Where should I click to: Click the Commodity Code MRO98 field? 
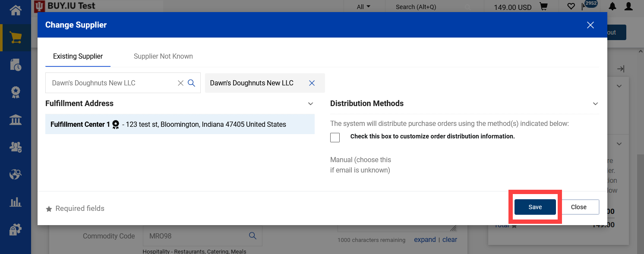(x=202, y=236)
